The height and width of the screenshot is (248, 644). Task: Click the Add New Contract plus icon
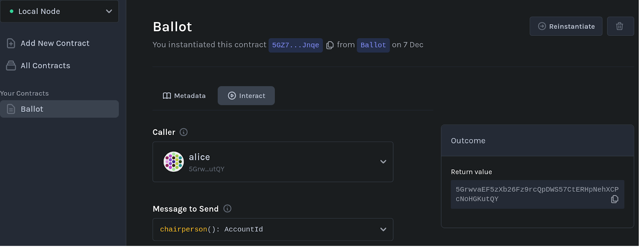tap(11, 43)
